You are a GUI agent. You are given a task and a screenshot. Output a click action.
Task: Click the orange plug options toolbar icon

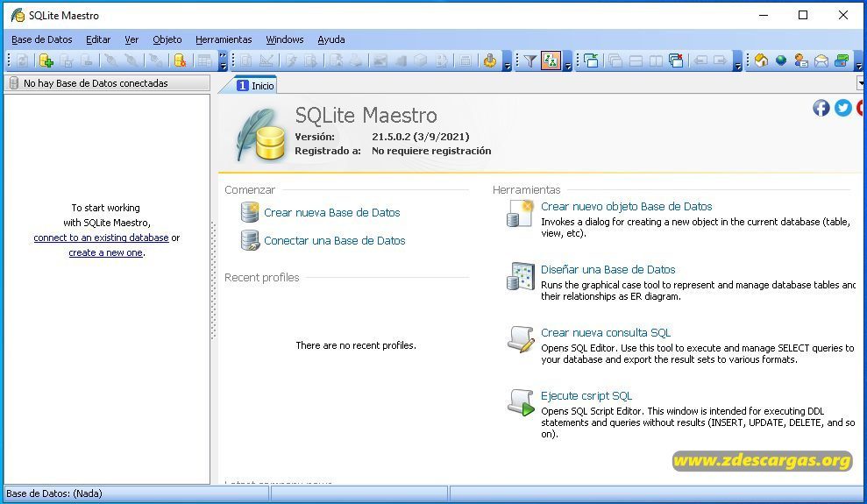pyautogui.click(x=489, y=60)
